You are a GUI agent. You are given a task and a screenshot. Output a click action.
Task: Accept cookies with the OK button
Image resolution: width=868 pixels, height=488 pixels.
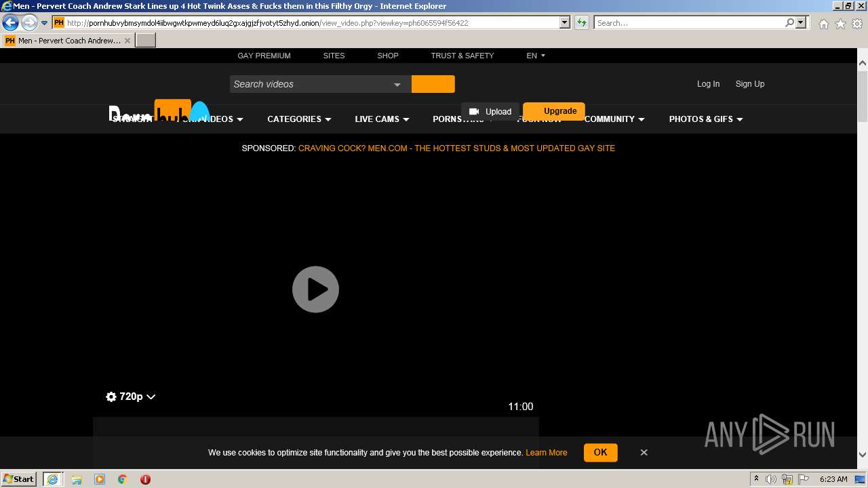pyautogui.click(x=600, y=452)
